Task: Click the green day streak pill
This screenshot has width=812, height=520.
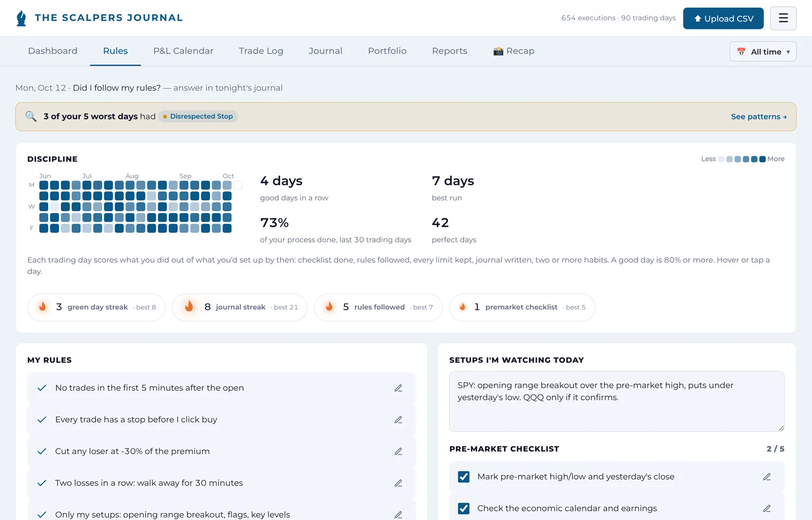Action: (96, 307)
